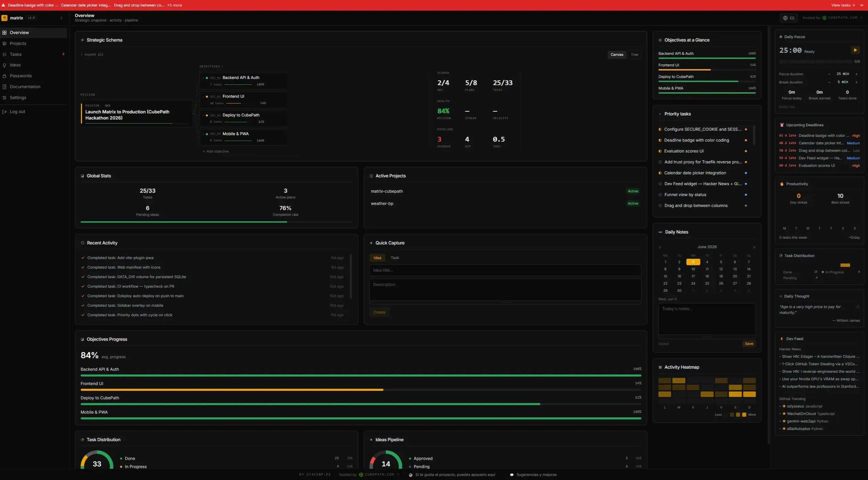
Task: Click Reset day in Daily Focus
Action: pyautogui.click(x=787, y=107)
